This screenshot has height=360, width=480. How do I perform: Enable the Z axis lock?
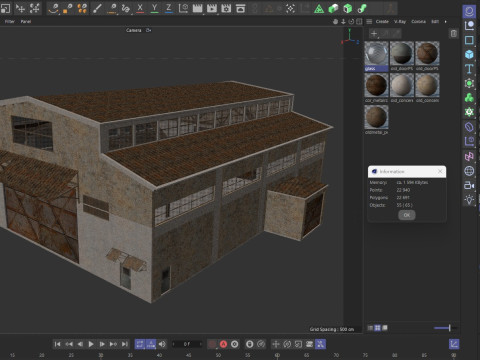pyautogui.click(x=169, y=8)
